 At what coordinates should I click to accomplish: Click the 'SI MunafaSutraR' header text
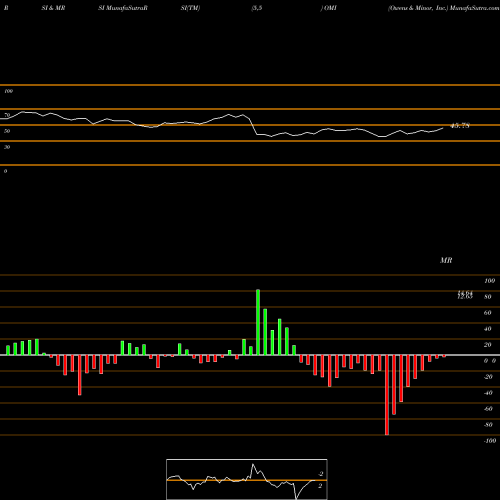[123, 8]
